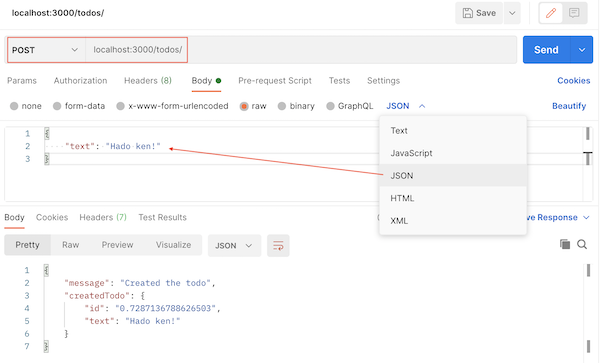Open the Save options arrow
Viewport: 600px width, 363px height.
click(x=512, y=13)
